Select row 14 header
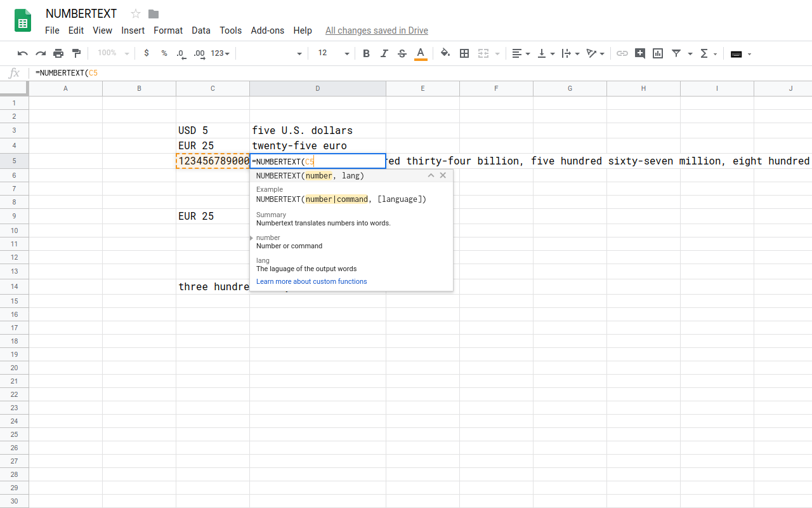The image size is (812, 508). pyautogui.click(x=14, y=286)
